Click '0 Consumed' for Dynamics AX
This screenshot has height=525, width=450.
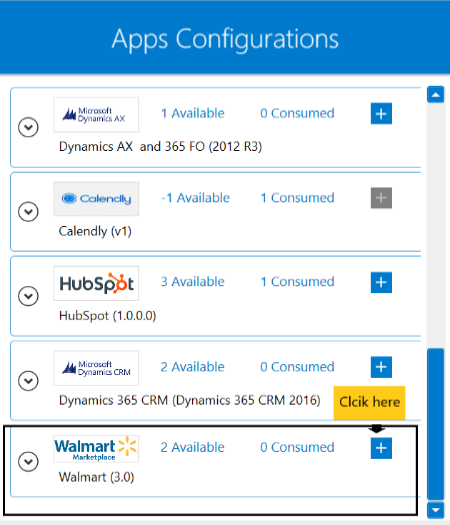[x=297, y=113]
